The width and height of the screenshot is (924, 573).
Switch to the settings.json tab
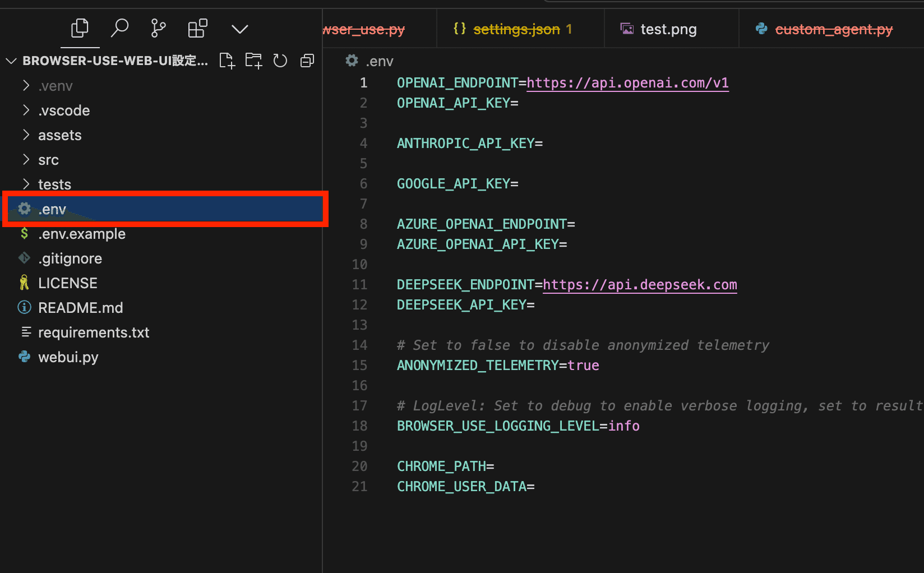click(516, 29)
